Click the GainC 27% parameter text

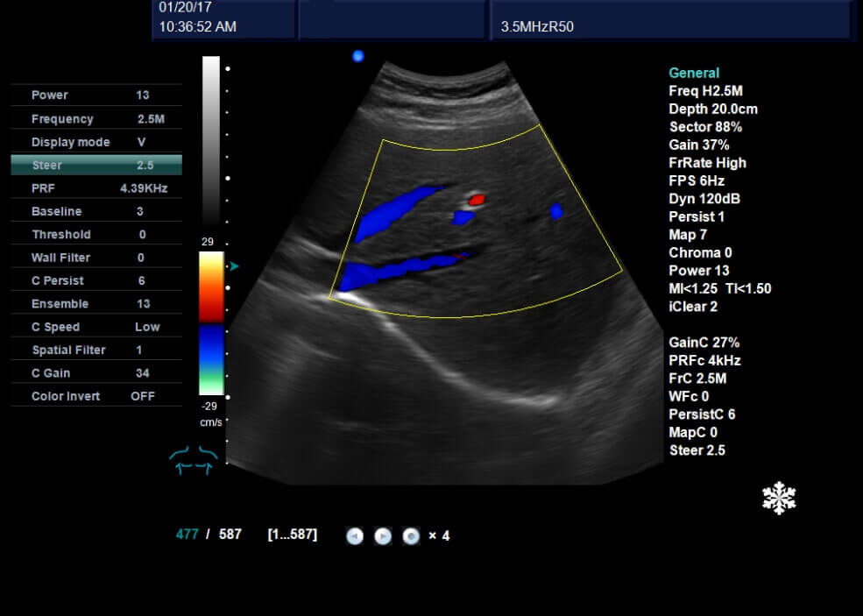click(x=704, y=343)
